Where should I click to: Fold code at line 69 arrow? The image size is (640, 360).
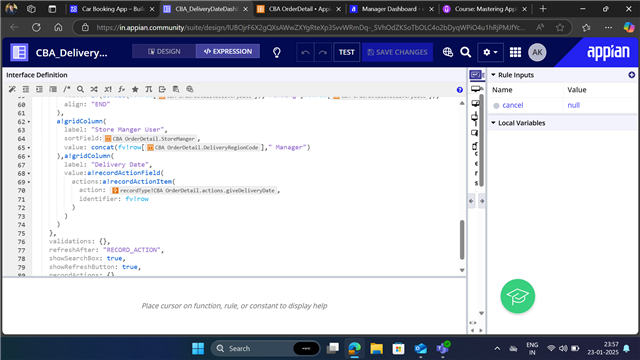29,182
